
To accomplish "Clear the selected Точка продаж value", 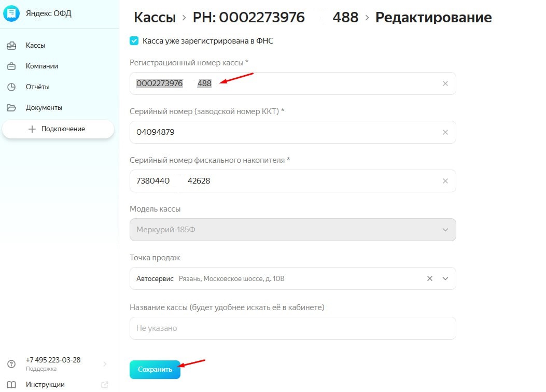I will pos(429,278).
